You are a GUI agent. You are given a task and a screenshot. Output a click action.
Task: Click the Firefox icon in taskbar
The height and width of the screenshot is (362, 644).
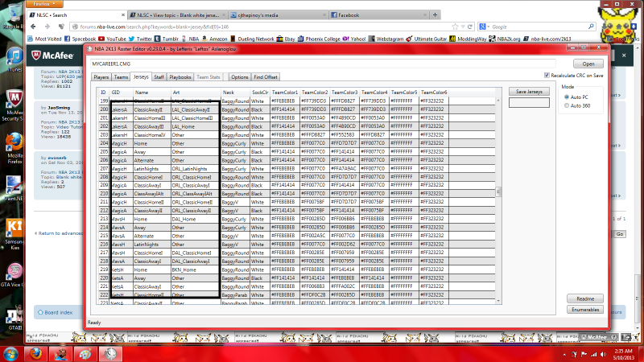click(x=35, y=354)
